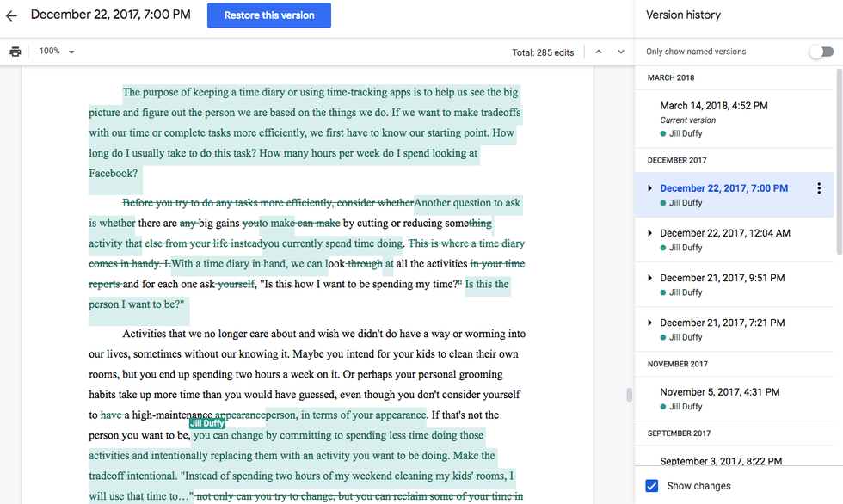Toggle Only show named versions switch
843x504 pixels.
(x=821, y=52)
